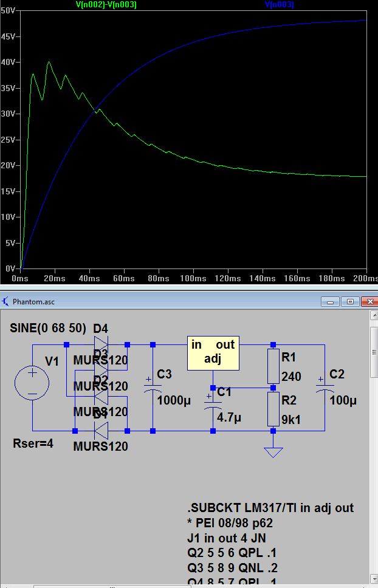
Task: Click the 100µ value of C2
Action: coord(343,400)
